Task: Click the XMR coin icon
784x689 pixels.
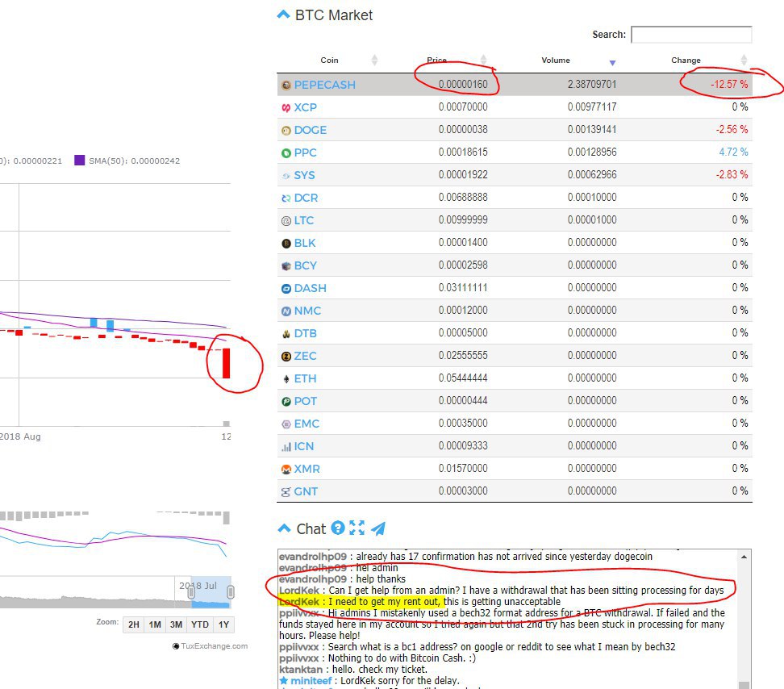Action: 286,470
